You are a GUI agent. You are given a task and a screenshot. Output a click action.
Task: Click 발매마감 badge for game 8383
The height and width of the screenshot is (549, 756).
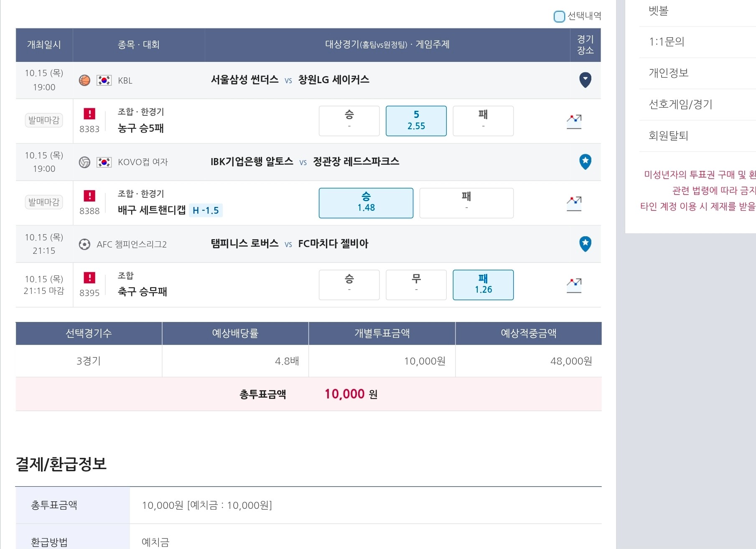click(44, 120)
